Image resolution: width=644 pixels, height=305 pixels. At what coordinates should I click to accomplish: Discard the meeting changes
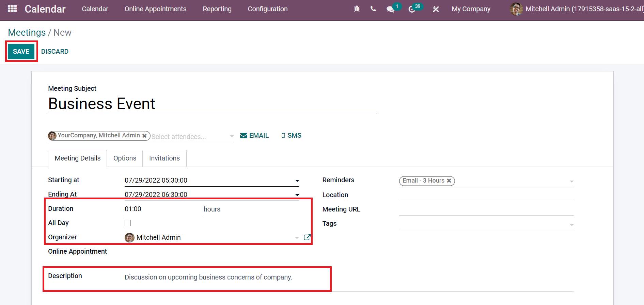55,51
